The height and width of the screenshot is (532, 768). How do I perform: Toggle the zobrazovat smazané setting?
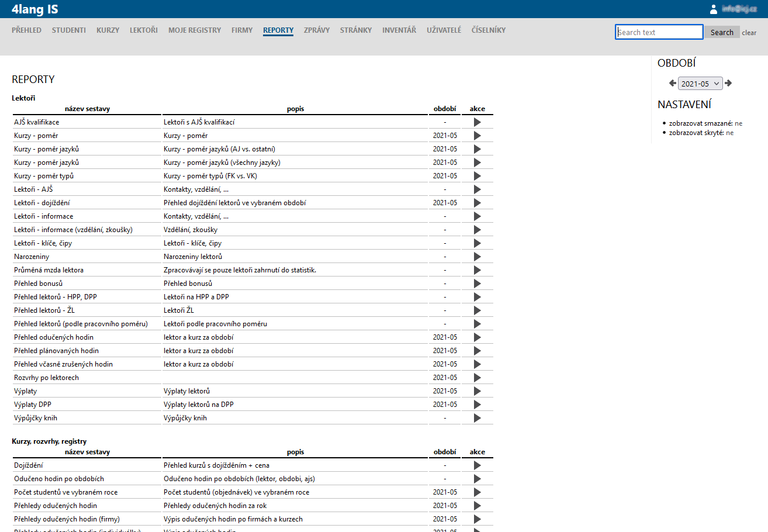[x=739, y=123]
